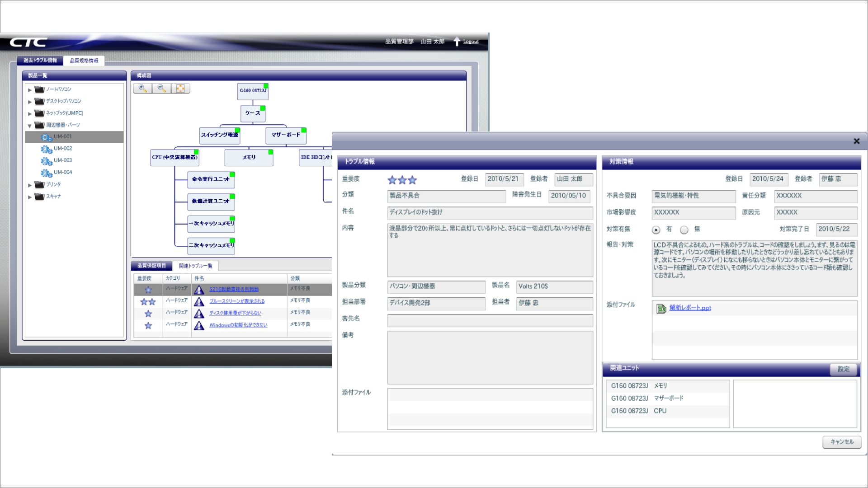Click the キャンセル button in the dialog
The height and width of the screenshot is (488, 868).
point(841,442)
